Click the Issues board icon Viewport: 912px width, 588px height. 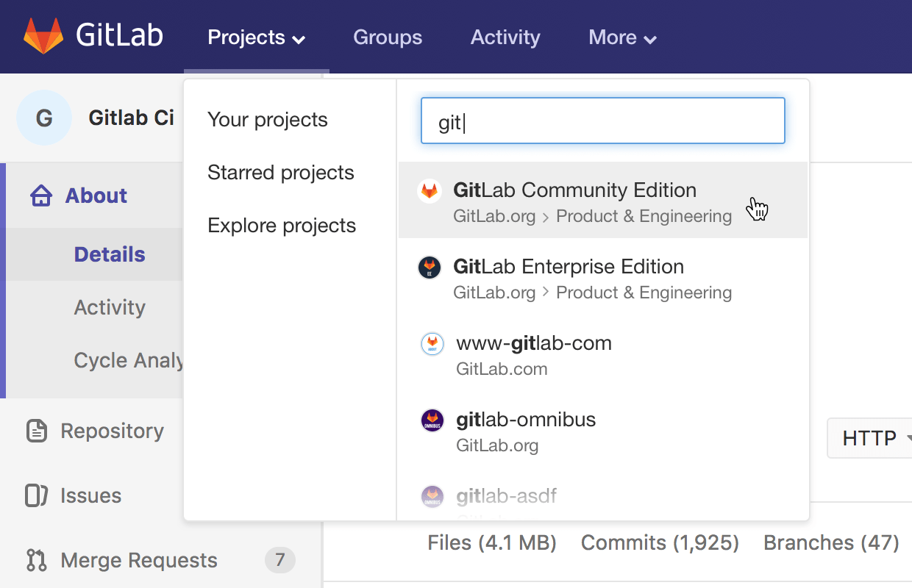(x=37, y=495)
